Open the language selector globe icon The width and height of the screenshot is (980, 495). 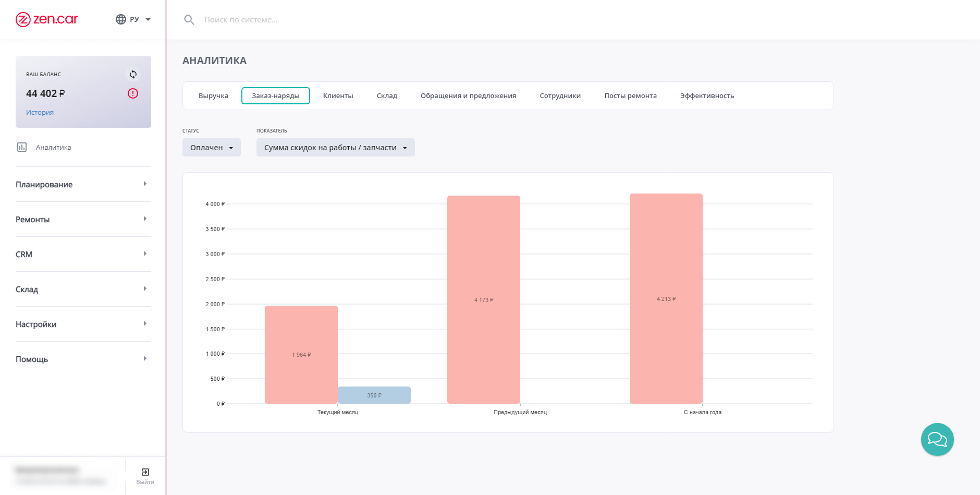121,19
